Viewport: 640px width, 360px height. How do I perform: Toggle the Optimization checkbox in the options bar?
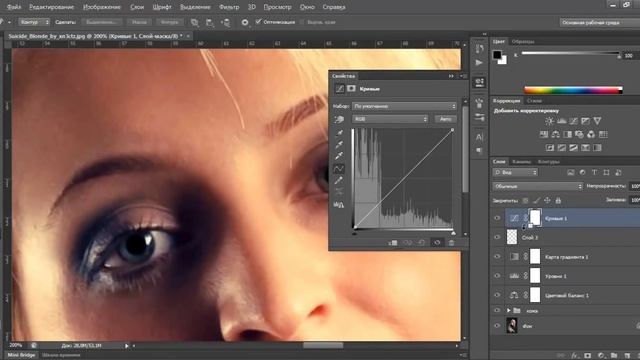[258, 22]
